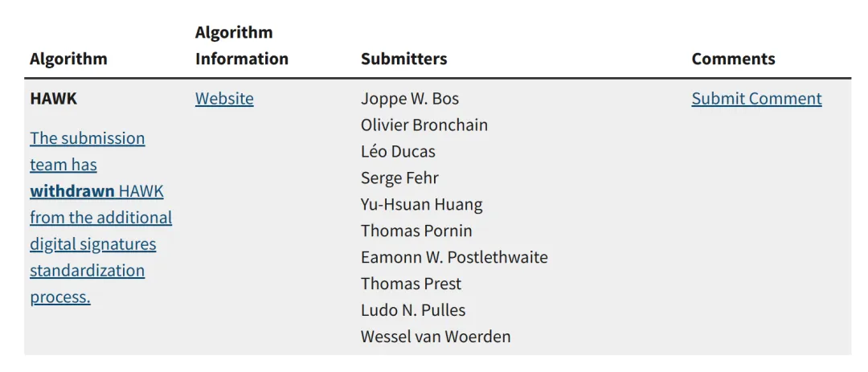The width and height of the screenshot is (868, 372).
Task: Click submitter name Thomas Pornin
Action: (x=416, y=231)
